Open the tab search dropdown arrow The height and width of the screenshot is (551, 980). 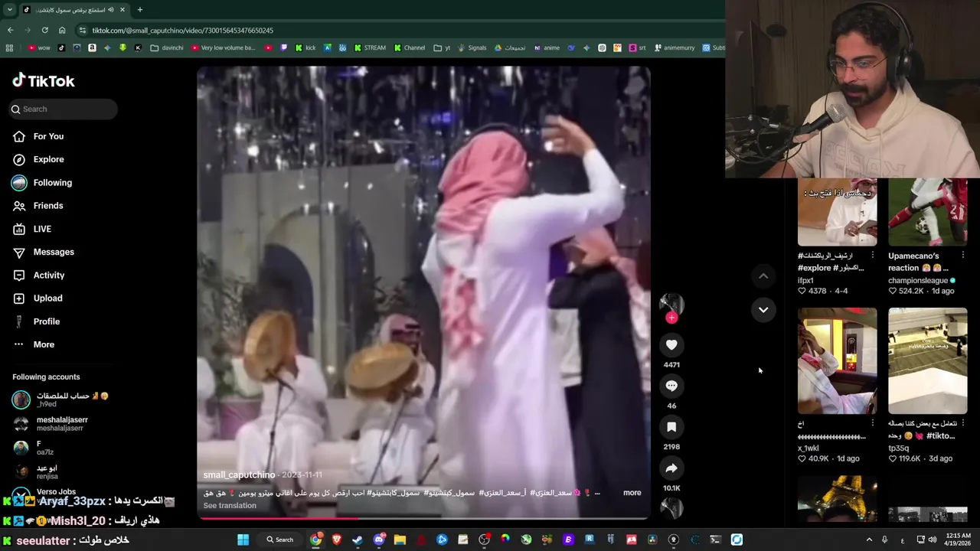click(x=9, y=10)
